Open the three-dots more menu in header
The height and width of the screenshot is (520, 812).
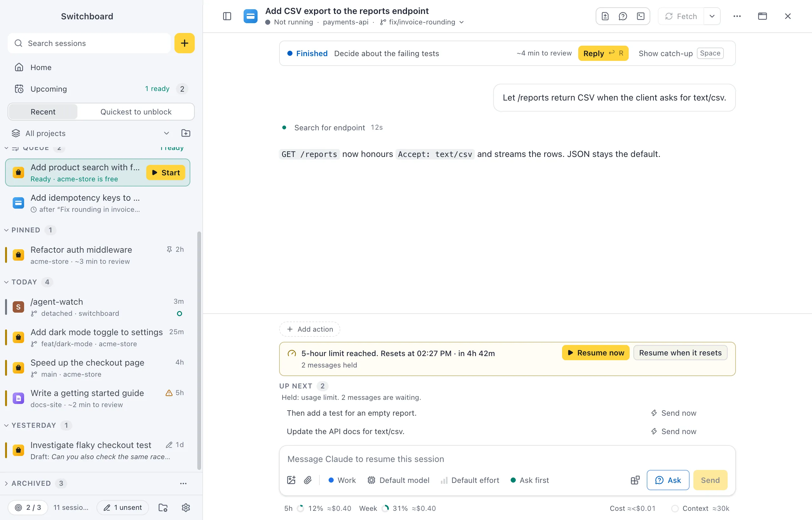coord(737,16)
